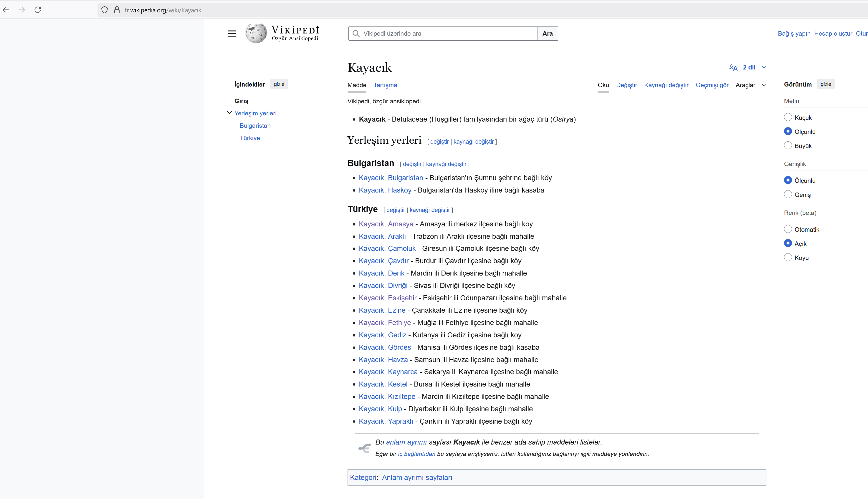This screenshot has width=868, height=499.
Task: Click the anlam ayrımı link
Action: (x=406, y=442)
